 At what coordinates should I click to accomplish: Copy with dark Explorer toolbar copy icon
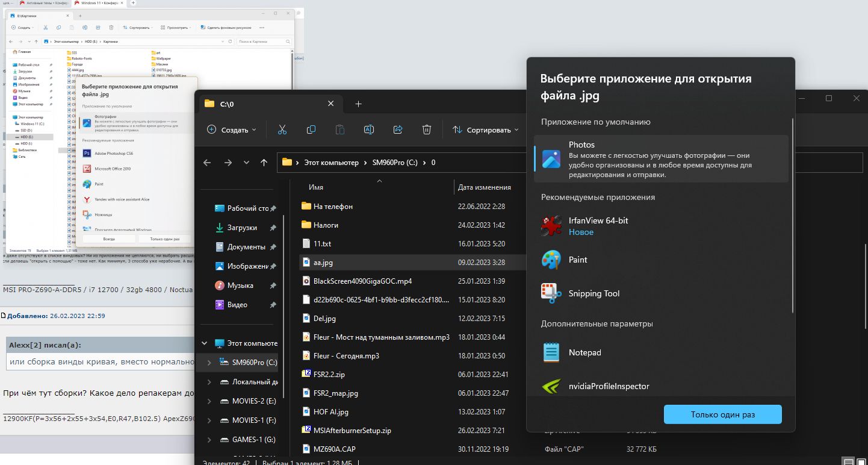pyautogui.click(x=311, y=130)
